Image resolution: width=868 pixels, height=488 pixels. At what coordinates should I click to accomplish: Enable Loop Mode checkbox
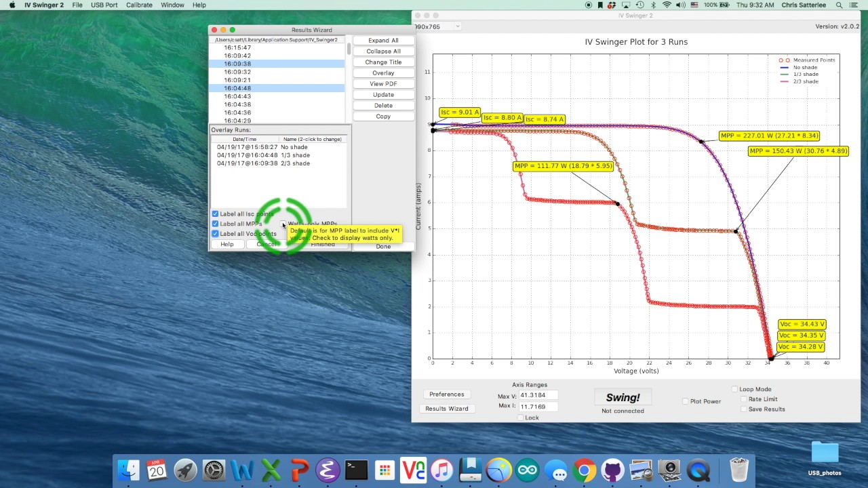pos(734,389)
